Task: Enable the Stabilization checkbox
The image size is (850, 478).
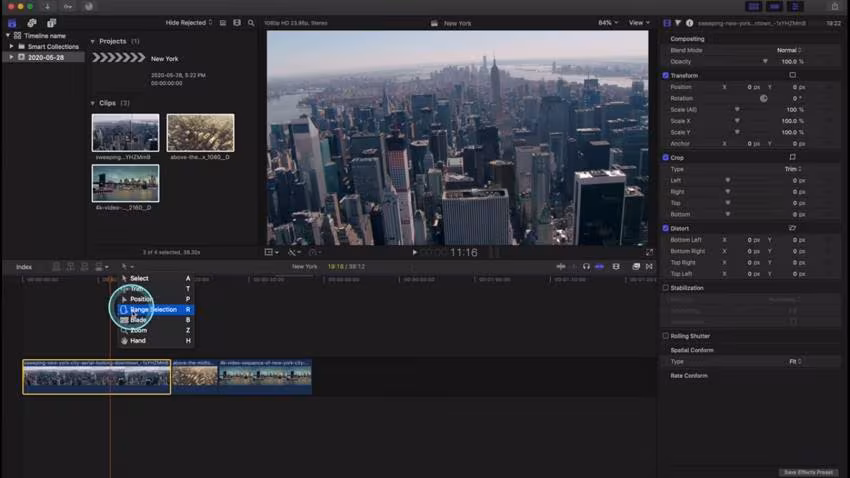Action: coord(666,288)
